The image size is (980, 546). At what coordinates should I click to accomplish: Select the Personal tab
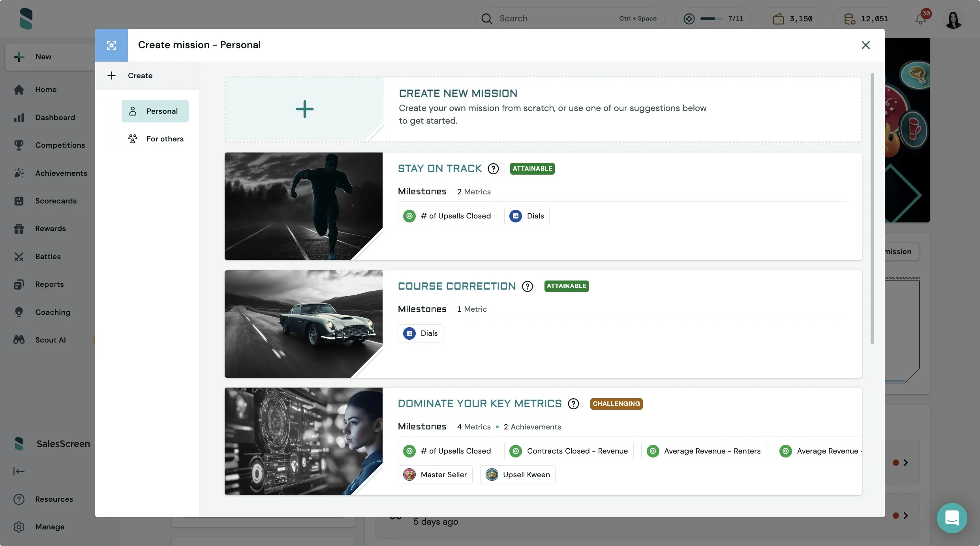coord(155,111)
